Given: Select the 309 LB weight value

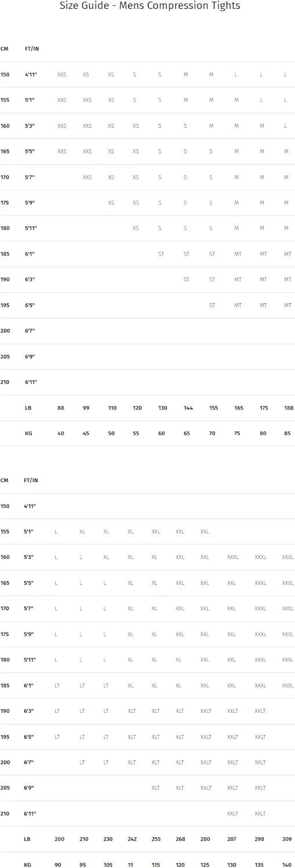Looking at the screenshot, I should point(287,839).
